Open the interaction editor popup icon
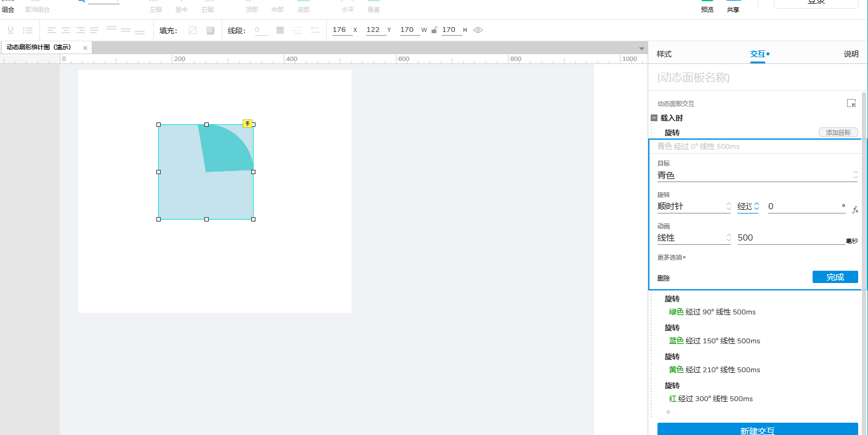This screenshot has width=868, height=435. tap(851, 103)
